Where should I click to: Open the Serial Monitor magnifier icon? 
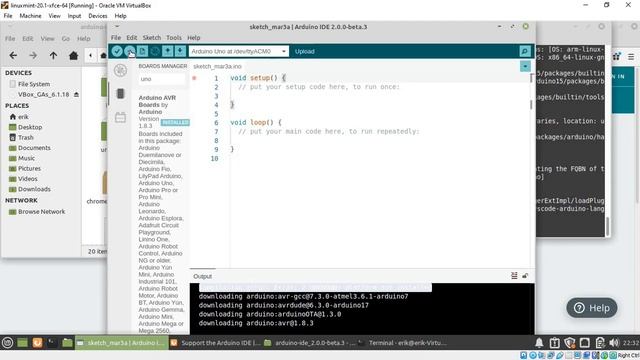tap(525, 51)
